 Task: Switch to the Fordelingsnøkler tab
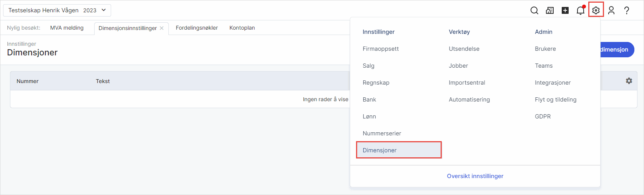click(x=197, y=28)
